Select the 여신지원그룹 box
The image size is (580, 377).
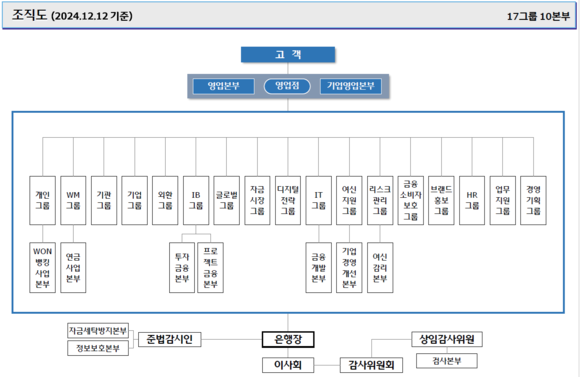pos(349,201)
